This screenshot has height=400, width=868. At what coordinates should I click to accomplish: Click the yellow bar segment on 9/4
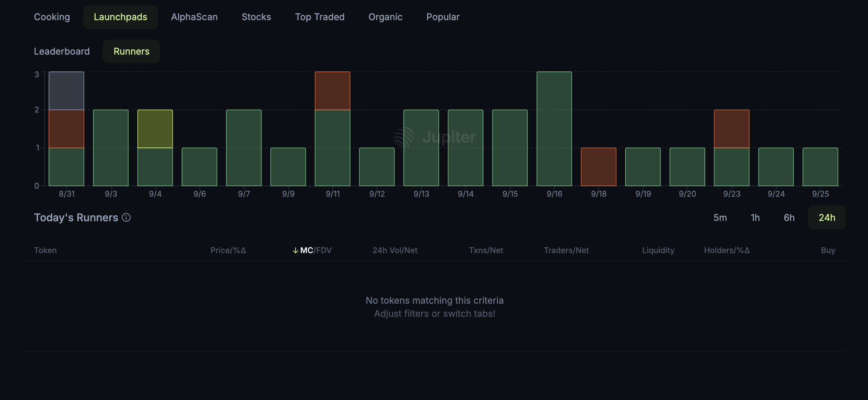155,129
